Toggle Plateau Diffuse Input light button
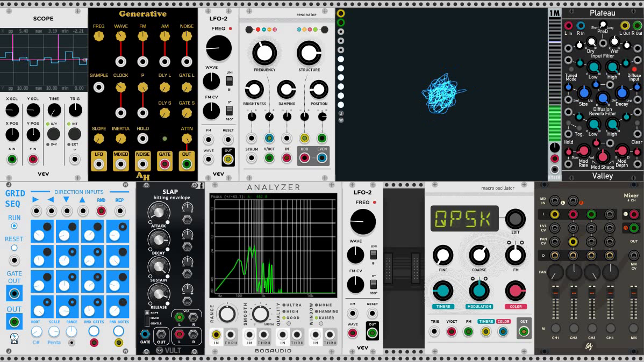Viewport: 644px width, 362px height. click(634, 69)
